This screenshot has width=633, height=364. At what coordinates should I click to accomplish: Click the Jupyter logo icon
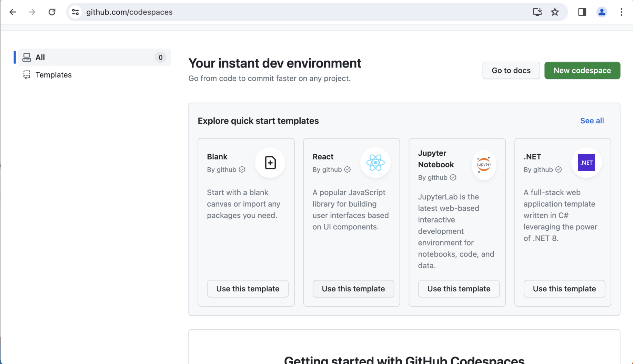click(484, 165)
